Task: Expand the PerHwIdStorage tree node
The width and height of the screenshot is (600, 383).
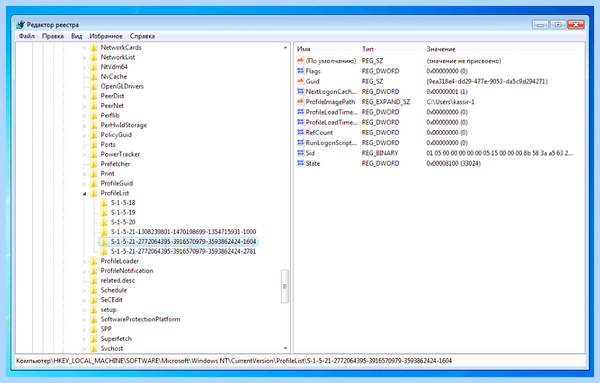Action: 84,125
